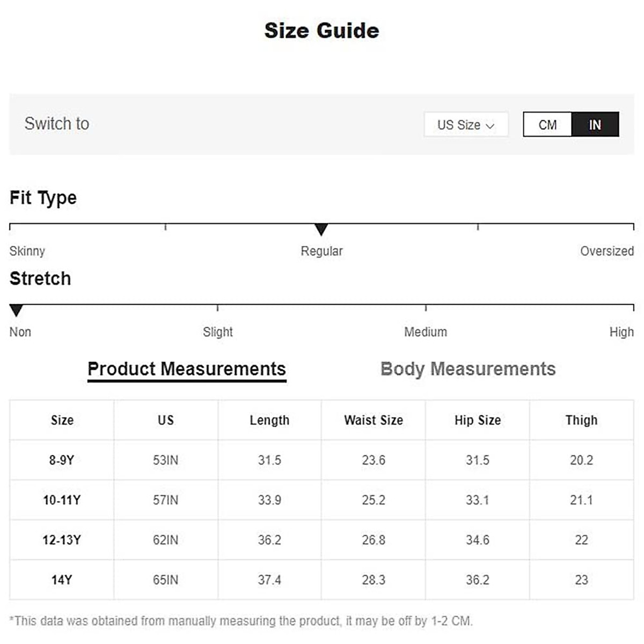
Task: Click the Fit Type Regular marker
Action: 321,230
